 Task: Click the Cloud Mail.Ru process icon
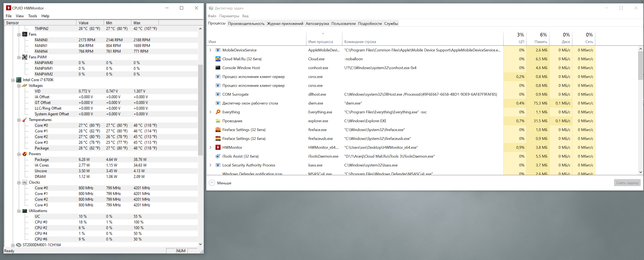[218, 59]
